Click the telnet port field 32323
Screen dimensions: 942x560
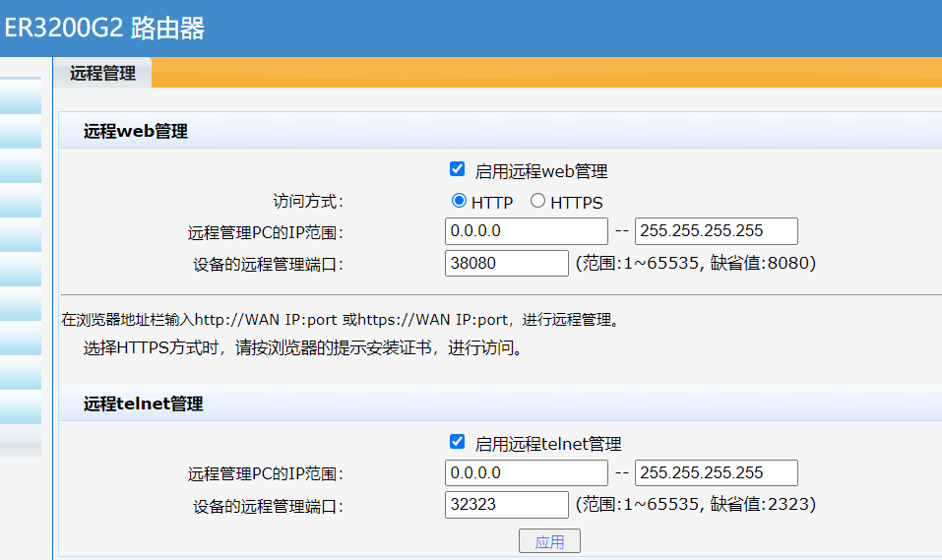507,504
